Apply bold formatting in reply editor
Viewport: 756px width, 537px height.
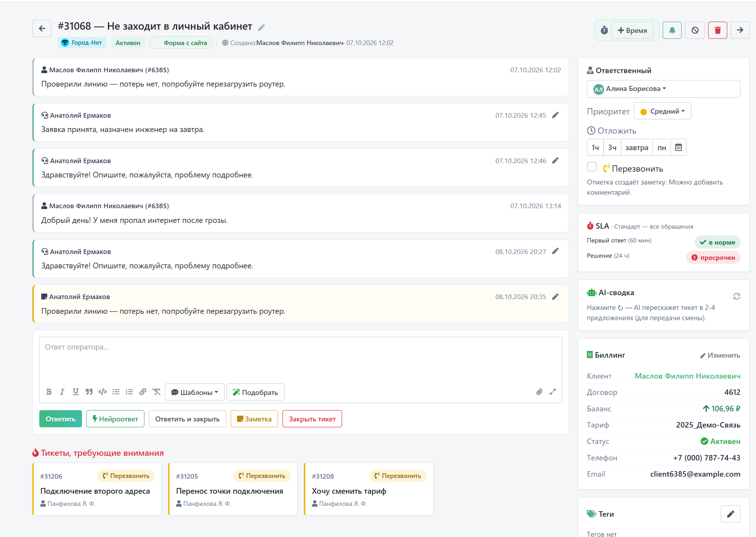click(49, 392)
